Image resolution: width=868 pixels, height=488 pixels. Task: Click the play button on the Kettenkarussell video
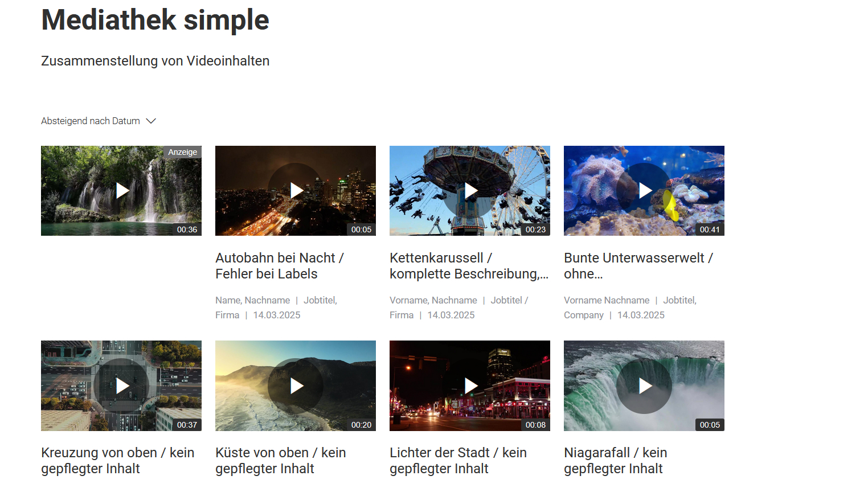click(x=470, y=191)
